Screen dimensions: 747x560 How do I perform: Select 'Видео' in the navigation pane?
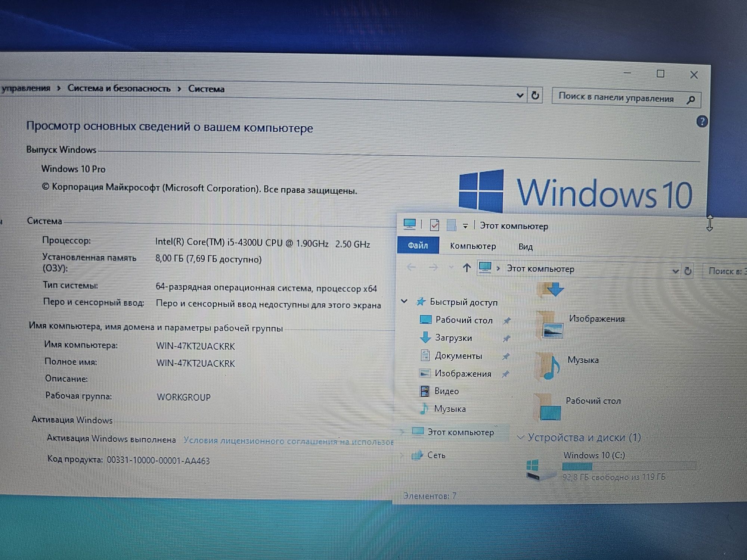tap(446, 391)
